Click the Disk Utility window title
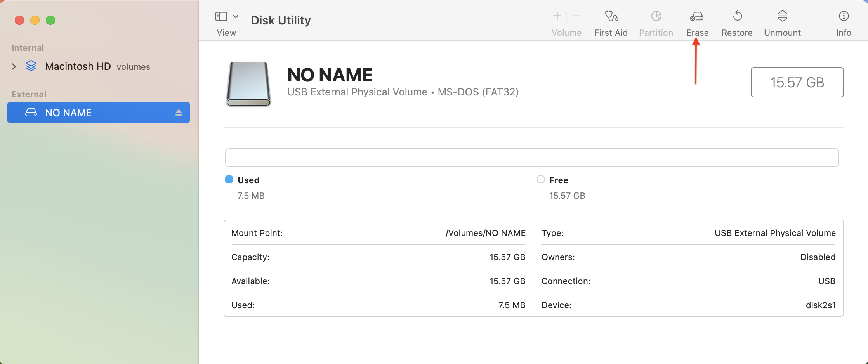The image size is (868, 364). click(281, 20)
